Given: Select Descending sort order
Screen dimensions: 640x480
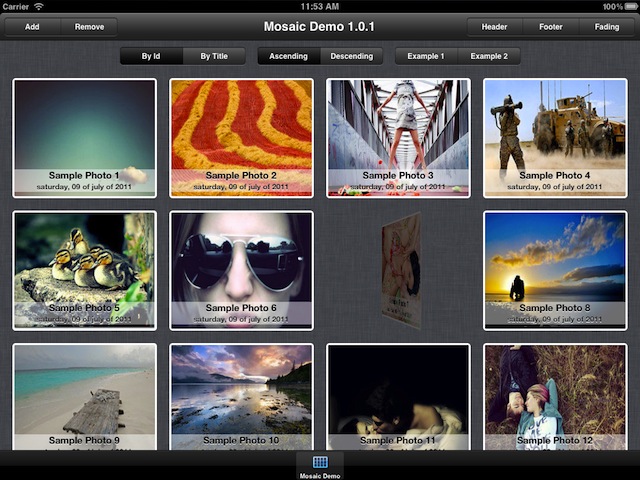Looking at the screenshot, I should 351,56.
